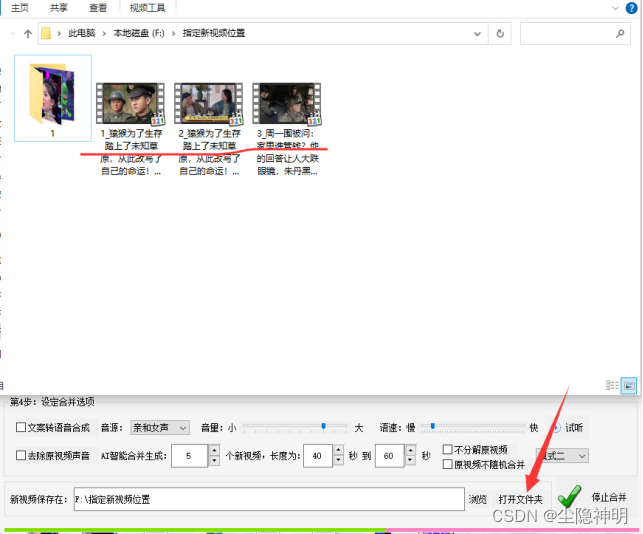Enable 原视频不随机合并 checkbox
This screenshot has width=643, height=534.
(x=448, y=464)
